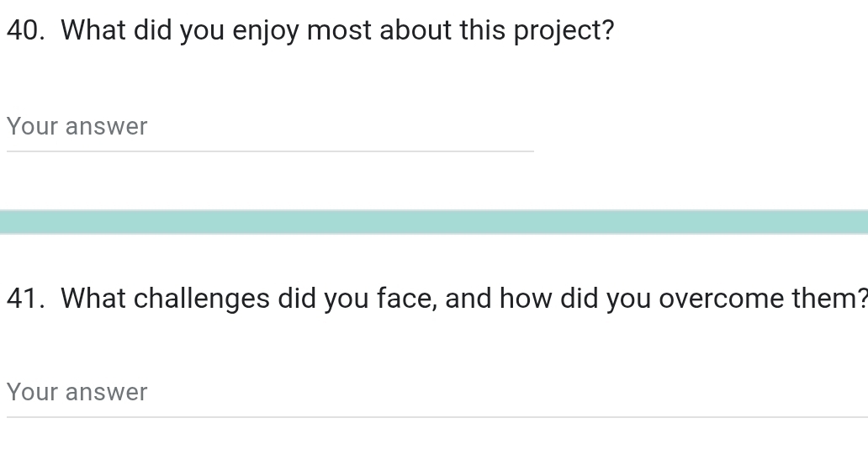
Task: Click the 'What did you enjoy most' question text
Action: point(337,31)
